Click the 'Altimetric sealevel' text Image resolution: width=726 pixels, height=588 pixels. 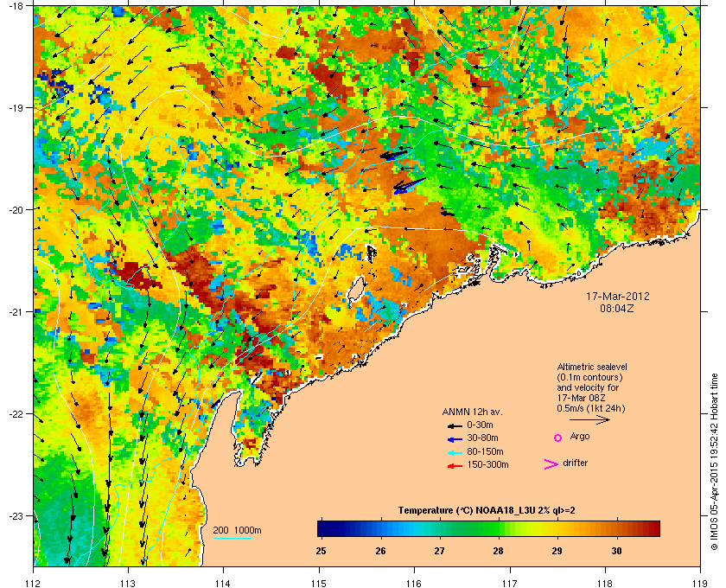(x=592, y=367)
